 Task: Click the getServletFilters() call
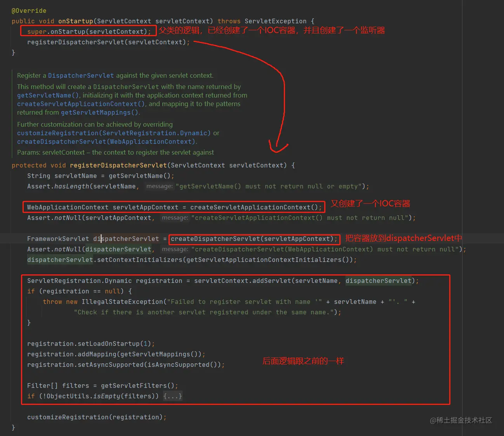138,385
